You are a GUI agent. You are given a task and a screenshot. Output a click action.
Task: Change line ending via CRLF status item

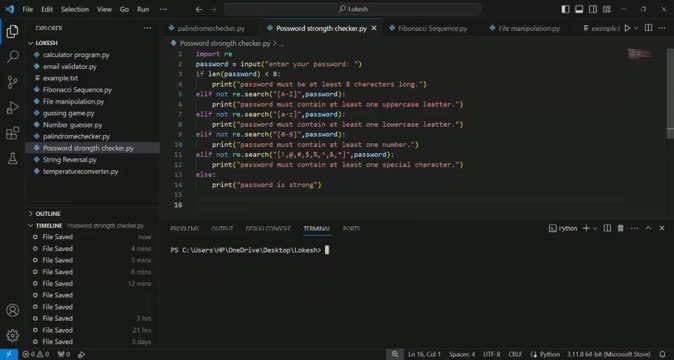click(x=515, y=354)
